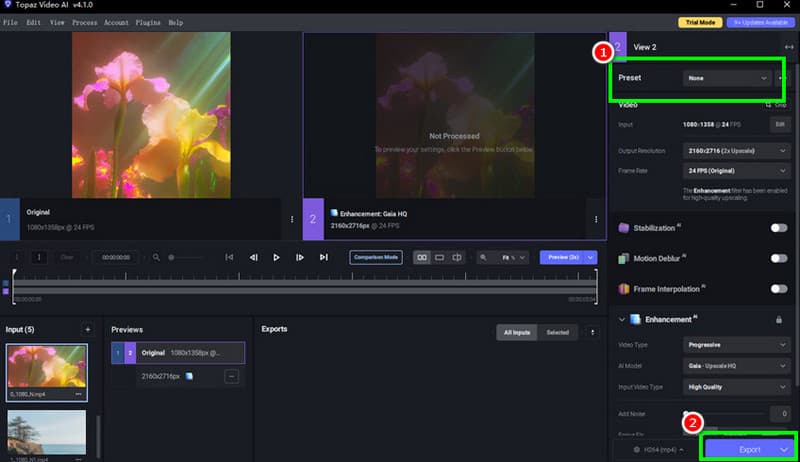Open the Preset dropdown
The height and width of the screenshot is (462, 800).
(x=727, y=77)
